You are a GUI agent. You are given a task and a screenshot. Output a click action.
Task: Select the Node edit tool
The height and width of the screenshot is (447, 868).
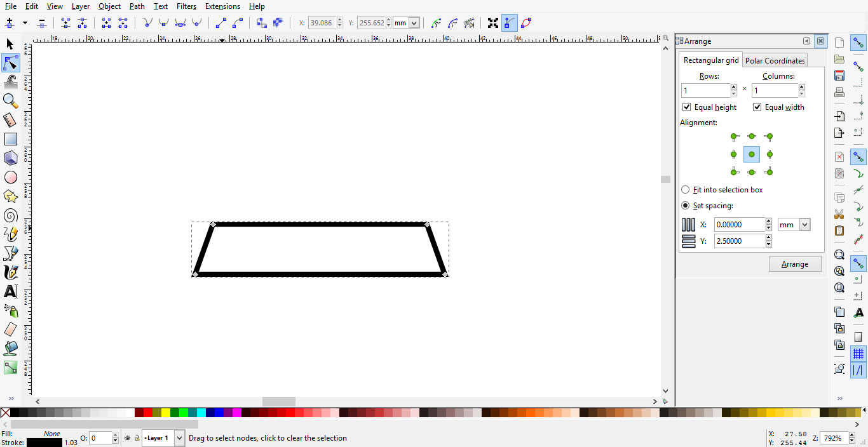click(10, 63)
